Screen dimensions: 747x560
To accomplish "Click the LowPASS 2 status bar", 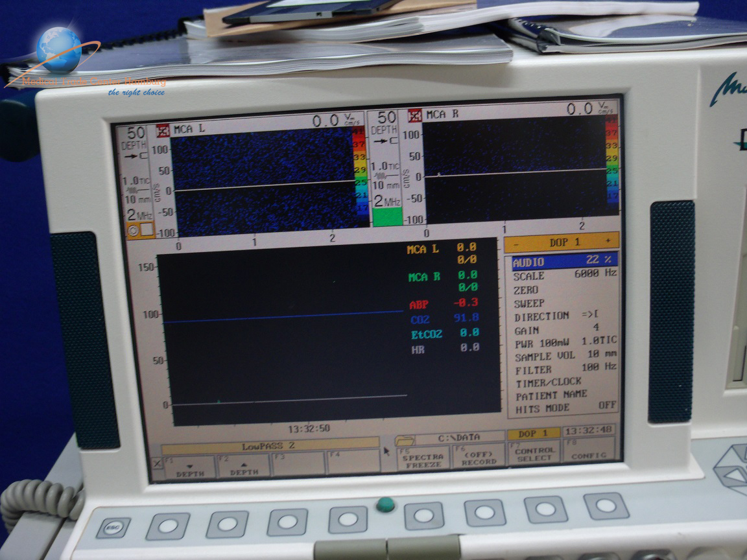I will tap(270, 447).
